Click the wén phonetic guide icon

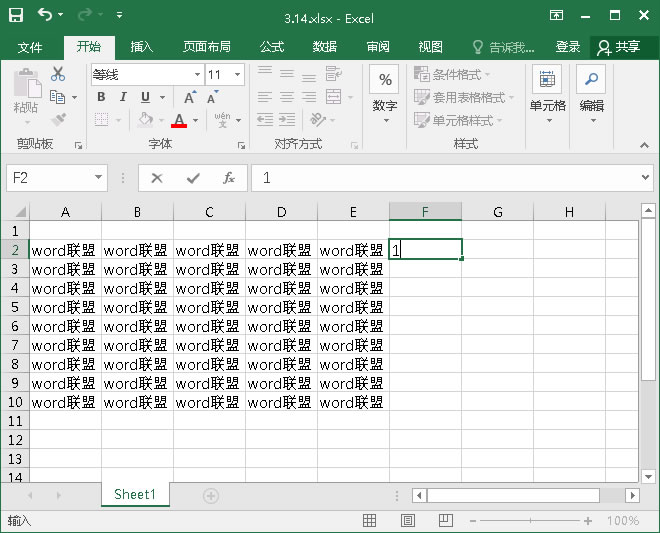point(222,120)
